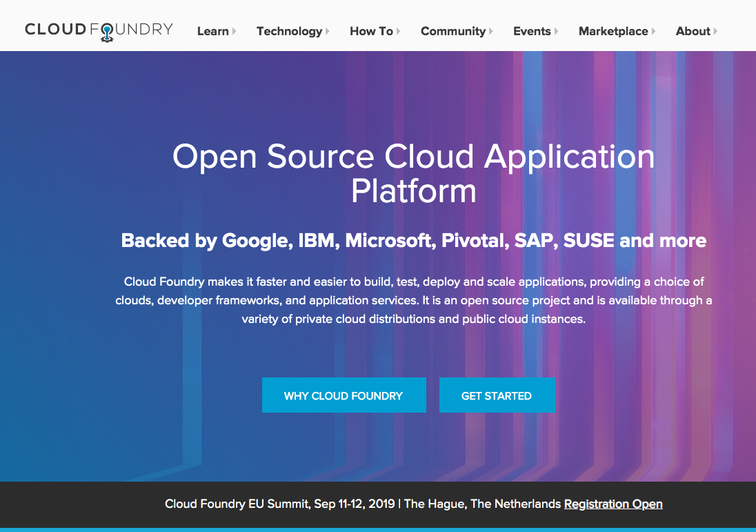Viewport: 756px width, 532px height.
Task: Click the 'Backed by Google, IBM' subheading
Action: point(414,240)
